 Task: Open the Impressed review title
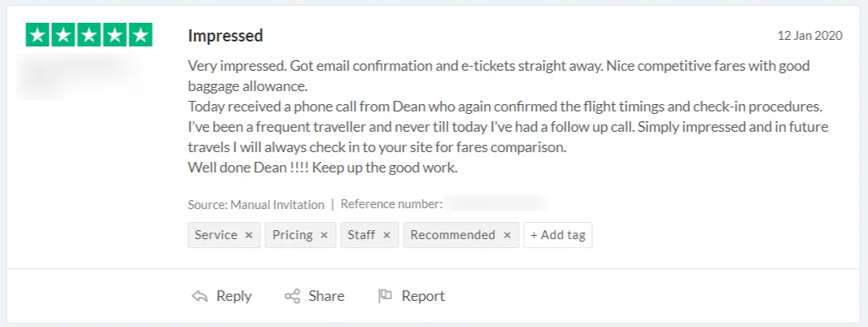click(225, 36)
